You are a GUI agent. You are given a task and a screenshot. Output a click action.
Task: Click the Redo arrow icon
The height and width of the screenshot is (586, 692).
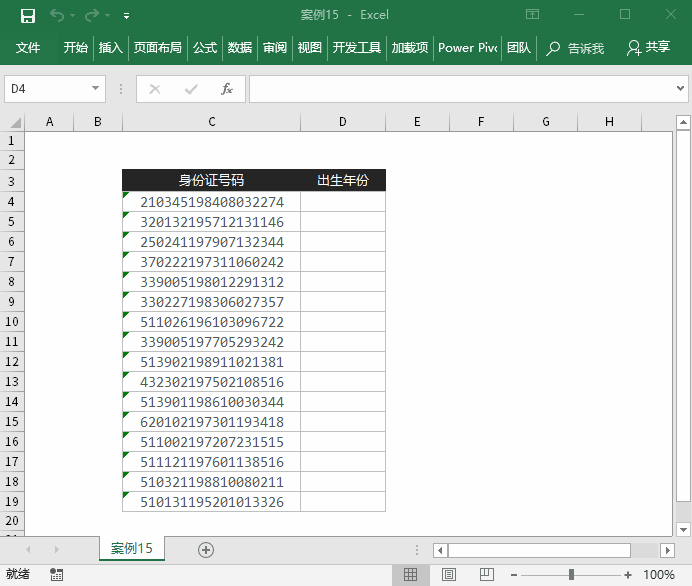92,15
